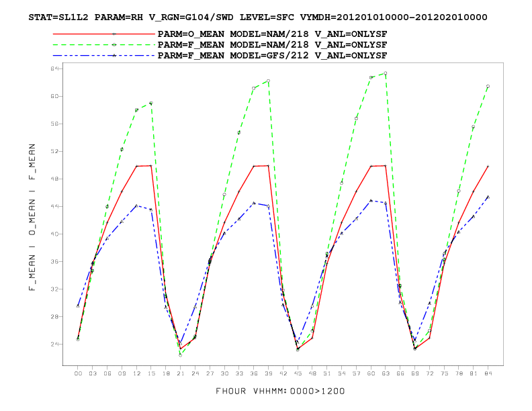532x411 pixels.
Task: Click blue GFS forecast marker at hour 00
Action: point(78,306)
